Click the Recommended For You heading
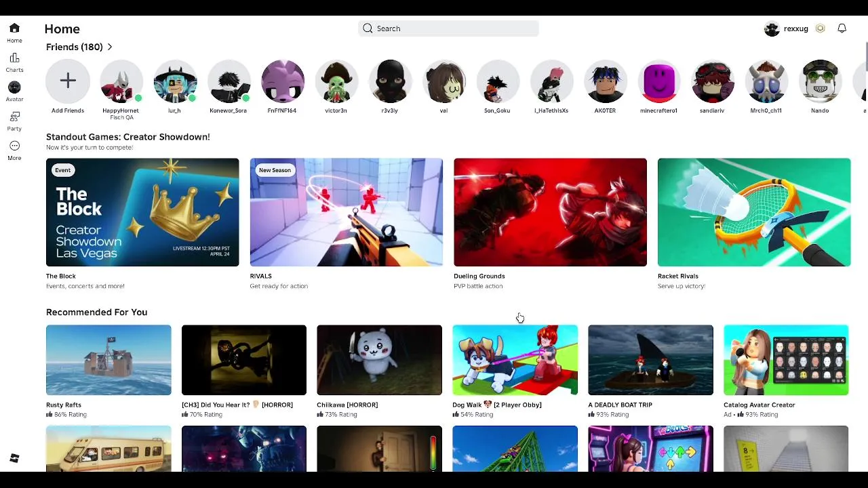Image resolution: width=868 pixels, height=488 pixels. (97, 312)
